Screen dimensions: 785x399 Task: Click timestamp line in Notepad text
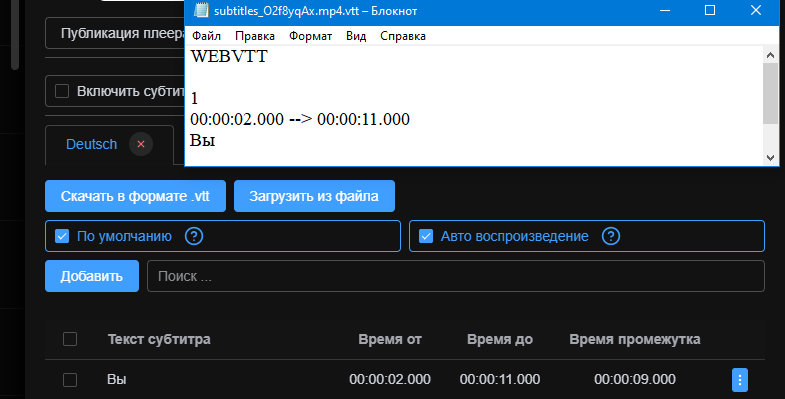300,119
